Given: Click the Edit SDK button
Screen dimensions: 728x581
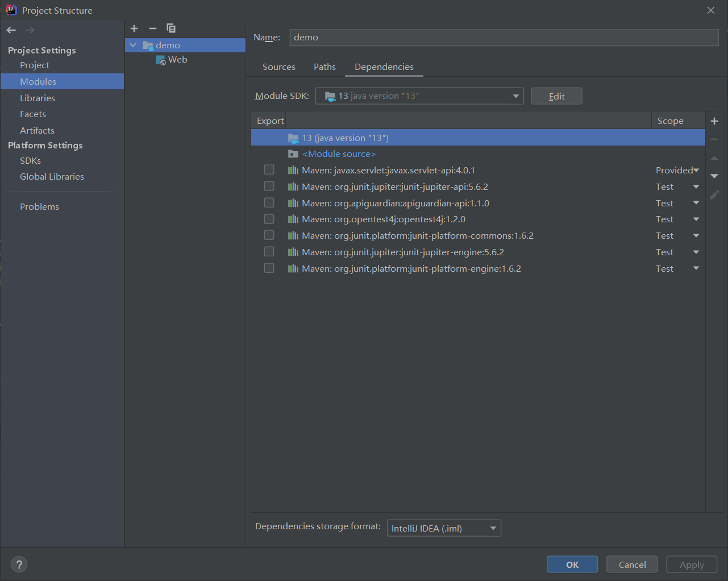Looking at the screenshot, I should (x=556, y=96).
